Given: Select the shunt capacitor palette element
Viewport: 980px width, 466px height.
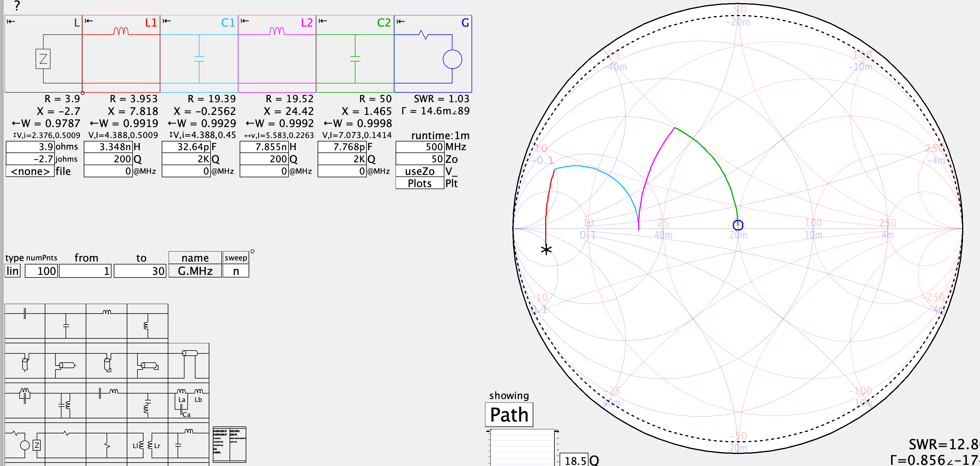Looking at the screenshot, I should click(66, 321).
